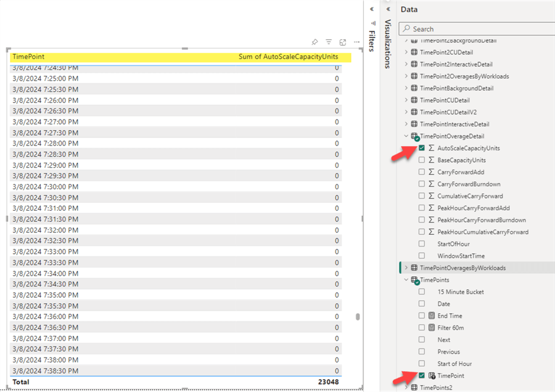The image size is (555, 392).
Task: Collapse the TimePointOverageDetail table
Action: click(x=406, y=136)
